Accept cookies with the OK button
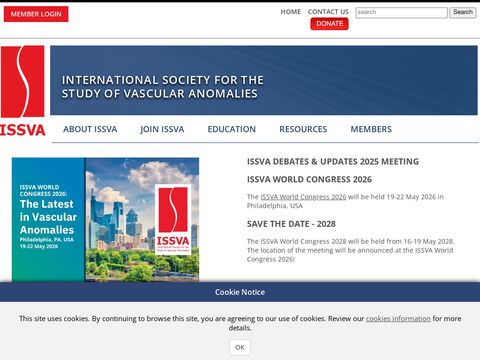 coord(240,347)
